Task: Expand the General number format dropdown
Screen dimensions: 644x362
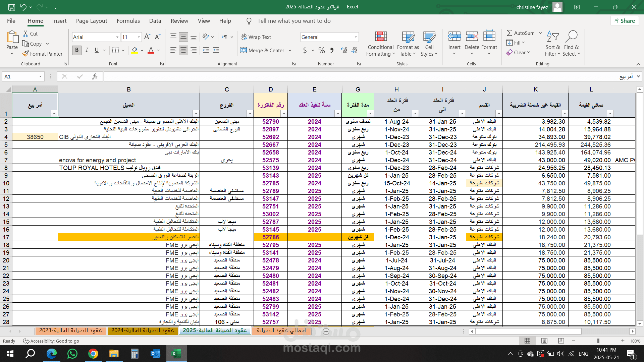Action: [356, 37]
